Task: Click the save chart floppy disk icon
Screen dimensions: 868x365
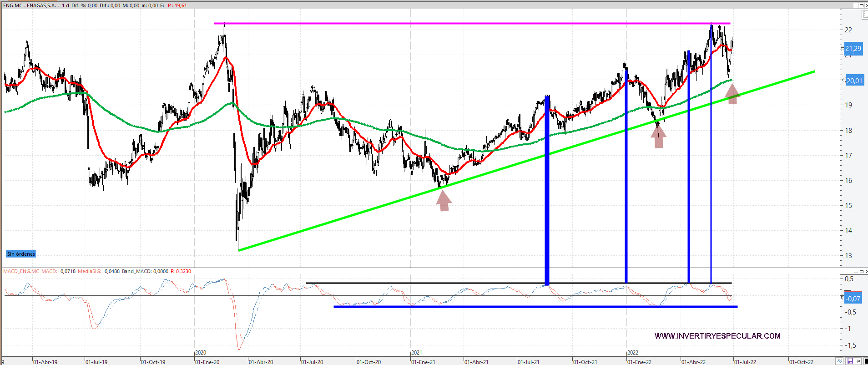Action: [850, 361]
